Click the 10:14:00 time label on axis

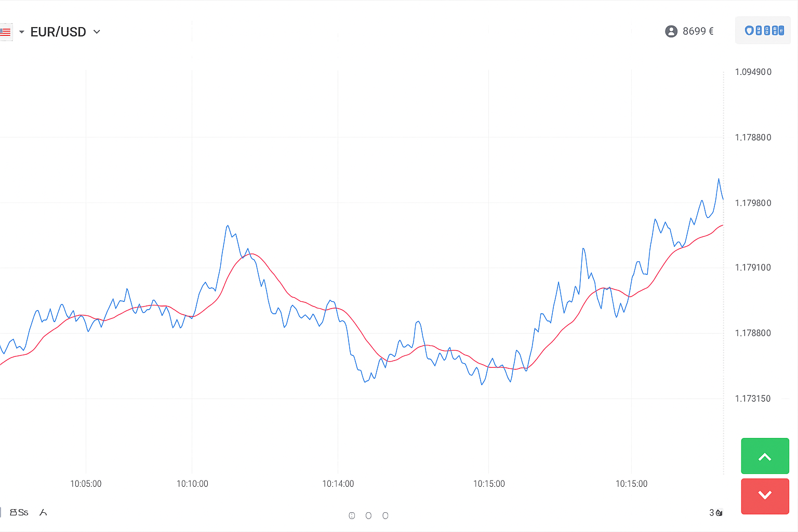tap(338, 484)
